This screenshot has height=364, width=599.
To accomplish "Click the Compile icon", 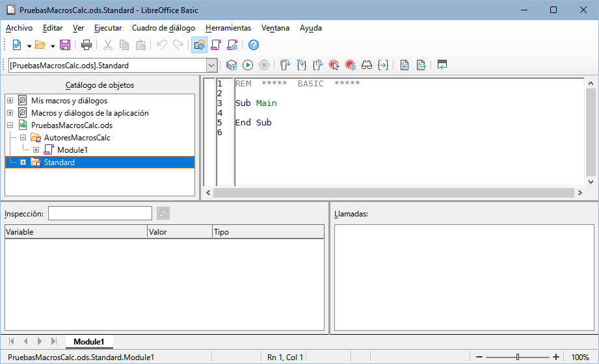I will coord(231,65).
